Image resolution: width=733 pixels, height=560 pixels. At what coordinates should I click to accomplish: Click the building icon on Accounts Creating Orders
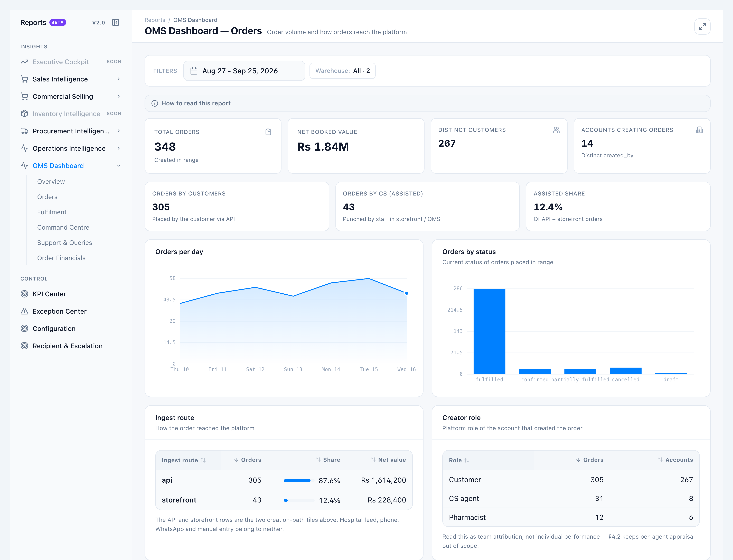click(699, 130)
